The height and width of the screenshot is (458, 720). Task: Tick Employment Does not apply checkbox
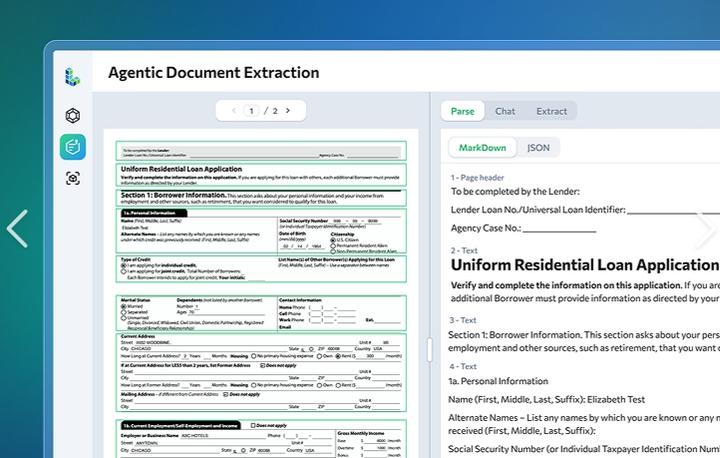pos(253,425)
